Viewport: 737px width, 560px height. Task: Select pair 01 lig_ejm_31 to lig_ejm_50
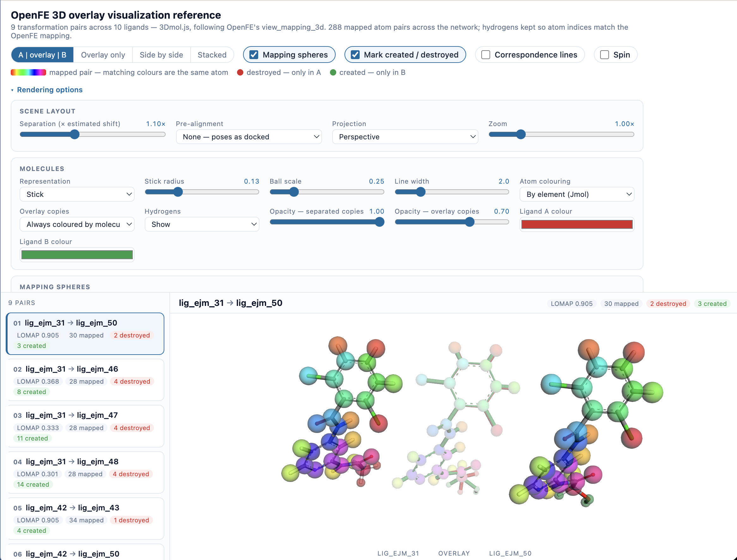click(85, 334)
